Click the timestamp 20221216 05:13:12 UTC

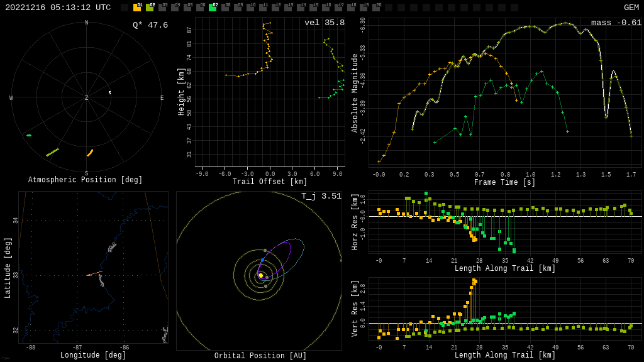(58, 8)
